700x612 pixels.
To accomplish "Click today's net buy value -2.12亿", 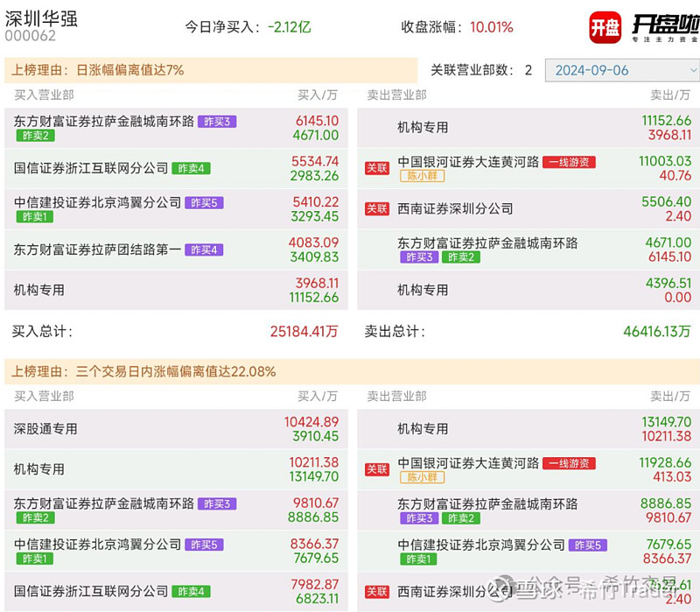I will tap(289, 27).
